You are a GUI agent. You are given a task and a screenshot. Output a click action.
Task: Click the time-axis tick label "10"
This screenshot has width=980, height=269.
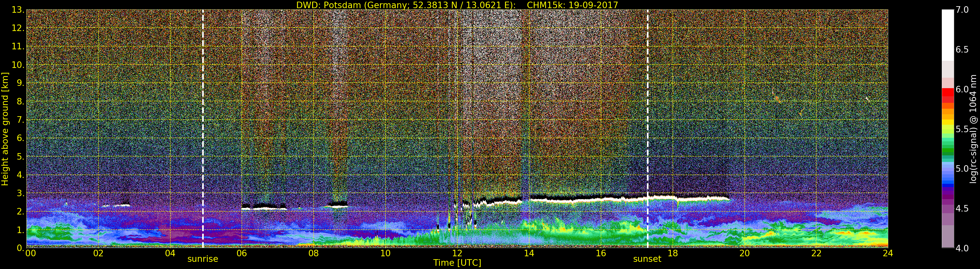385,253
